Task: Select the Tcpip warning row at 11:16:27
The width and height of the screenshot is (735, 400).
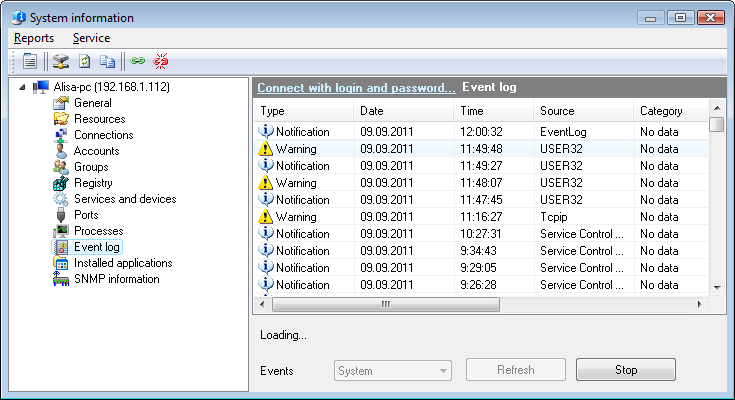Action: [x=480, y=216]
